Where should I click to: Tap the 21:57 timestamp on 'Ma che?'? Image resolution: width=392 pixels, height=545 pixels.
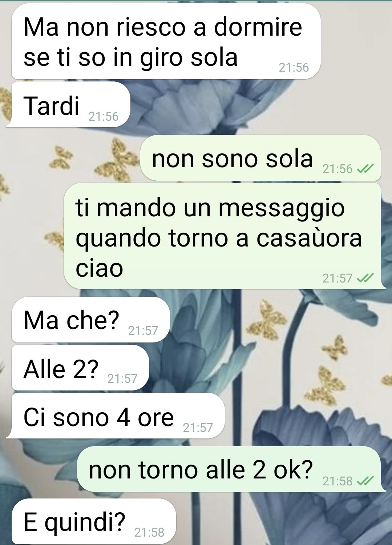[x=143, y=330]
